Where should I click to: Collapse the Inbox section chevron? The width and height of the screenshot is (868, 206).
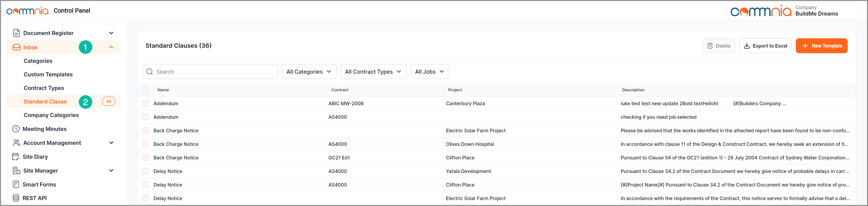111,47
